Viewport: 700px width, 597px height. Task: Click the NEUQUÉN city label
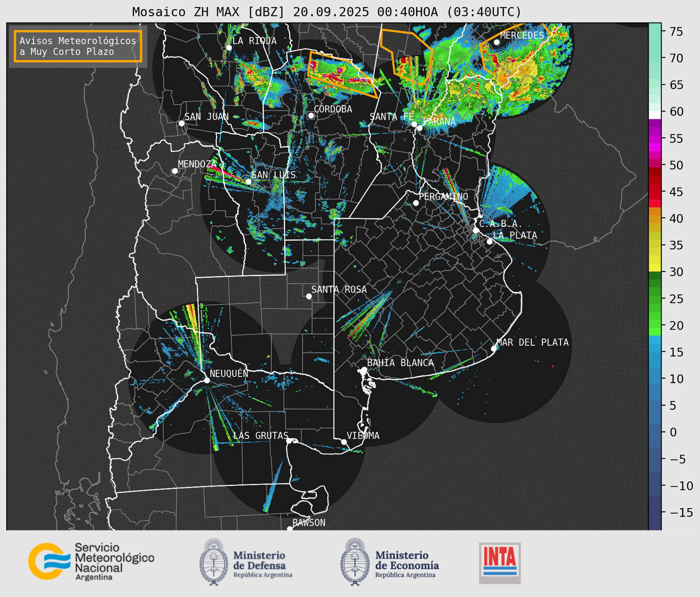click(x=229, y=373)
